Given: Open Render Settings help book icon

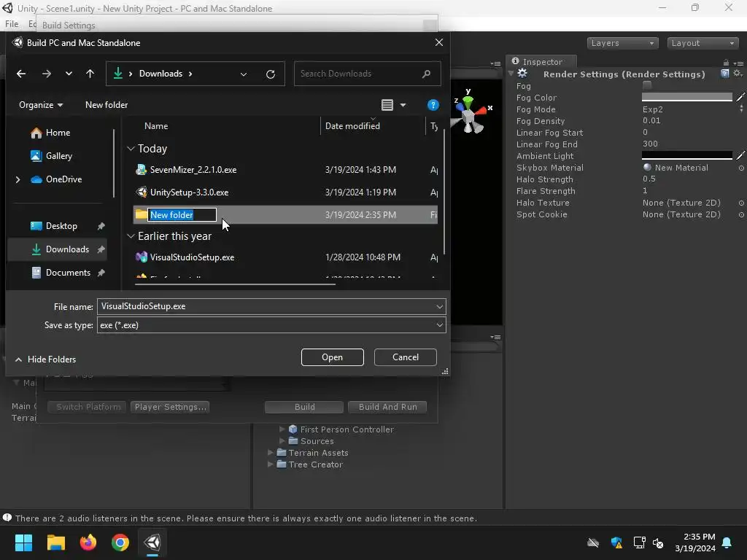Looking at the screenshot, I should (724, 74).
